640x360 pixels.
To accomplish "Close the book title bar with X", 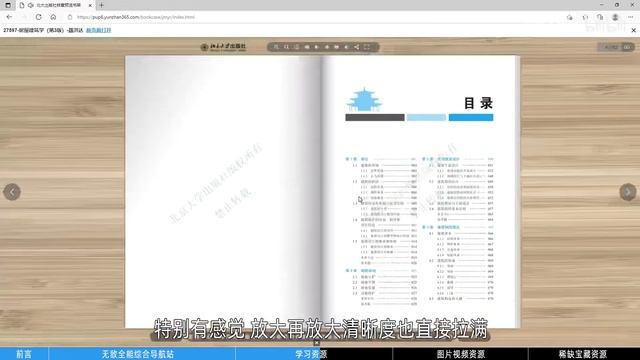I will 633,30.
